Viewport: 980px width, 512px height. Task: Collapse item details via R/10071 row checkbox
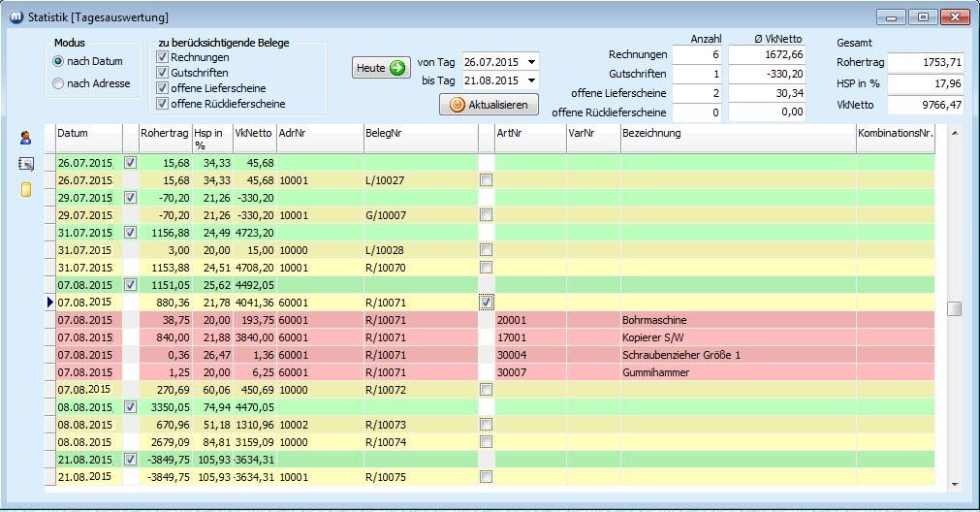[x=486, y=303]
